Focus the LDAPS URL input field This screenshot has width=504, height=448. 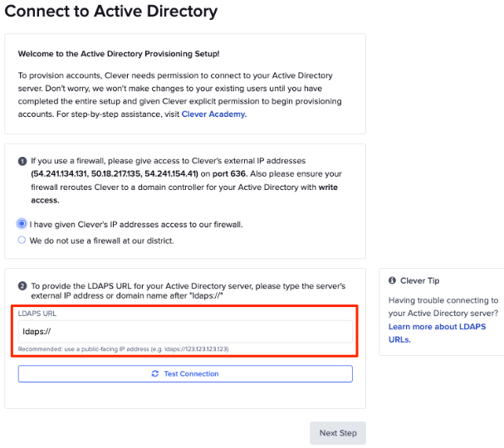(186, 333)
